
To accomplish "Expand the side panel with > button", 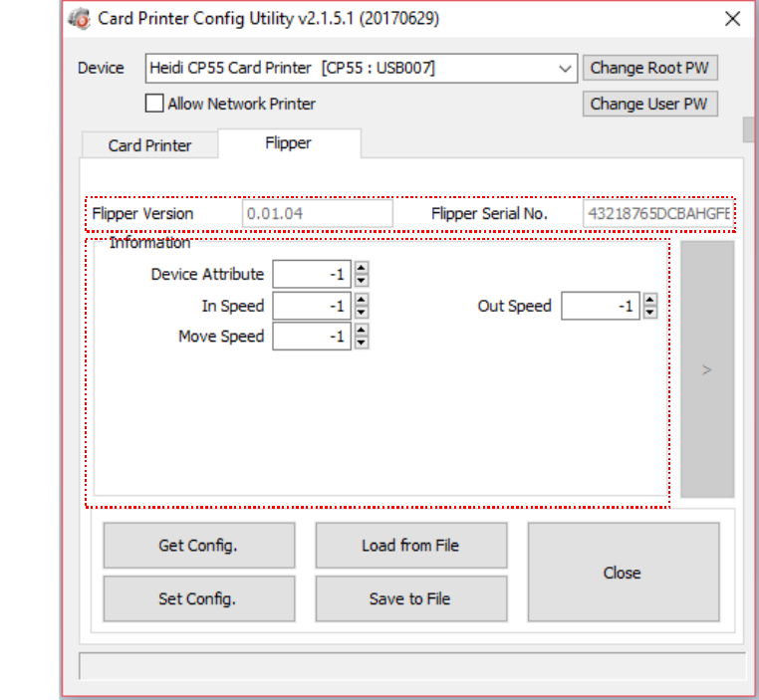I will (707, 369).
